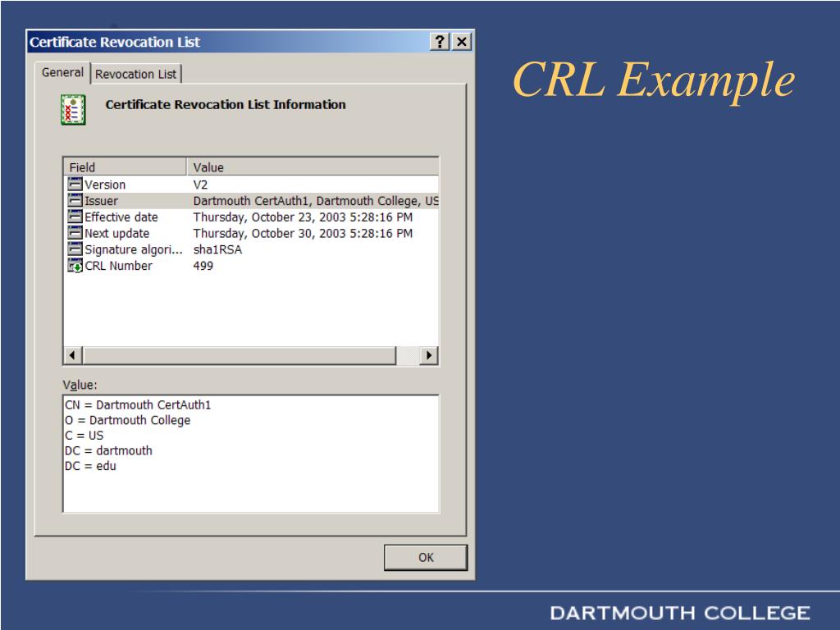The height and width of the screenshot is (630, 840).
Task: Click the CRL Number row icon
Action: pyautogui.click(x=75, y=266)
